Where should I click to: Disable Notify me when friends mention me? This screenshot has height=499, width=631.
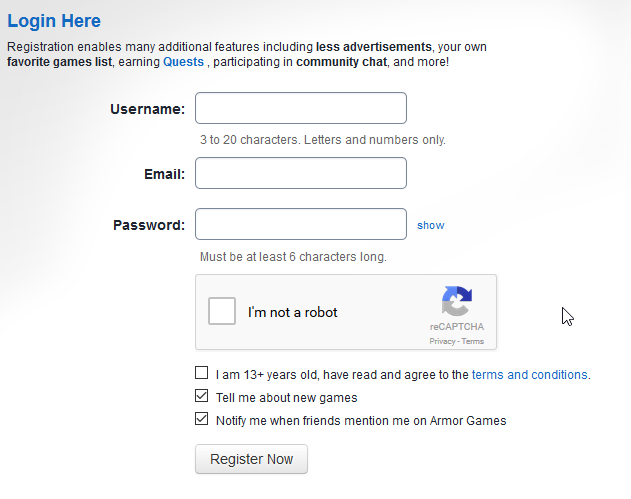[x=202, y=419]
